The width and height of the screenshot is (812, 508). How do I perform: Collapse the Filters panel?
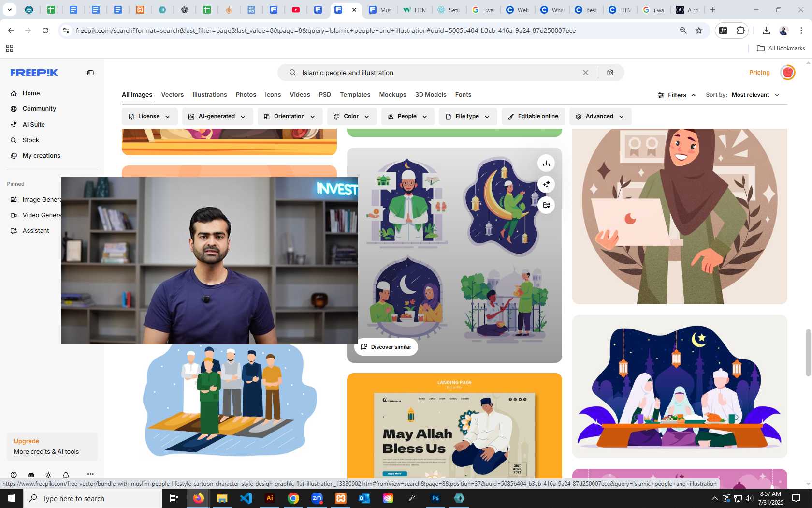pos(677,95)
